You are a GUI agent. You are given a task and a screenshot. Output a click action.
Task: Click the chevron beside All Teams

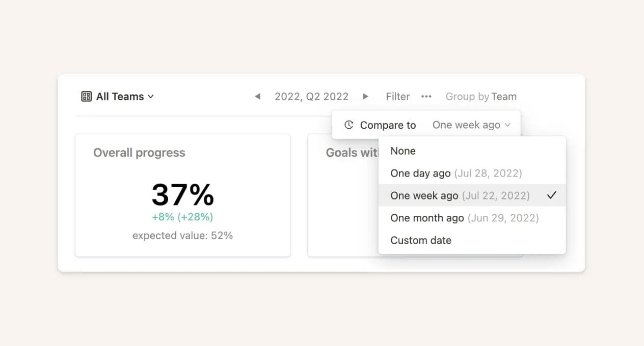tap(151, 97)
